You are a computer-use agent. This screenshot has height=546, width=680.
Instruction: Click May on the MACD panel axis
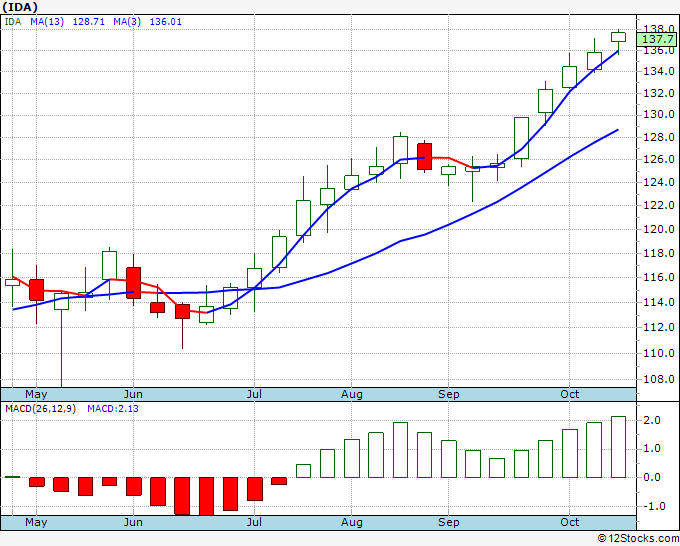(x=36, y=523)
